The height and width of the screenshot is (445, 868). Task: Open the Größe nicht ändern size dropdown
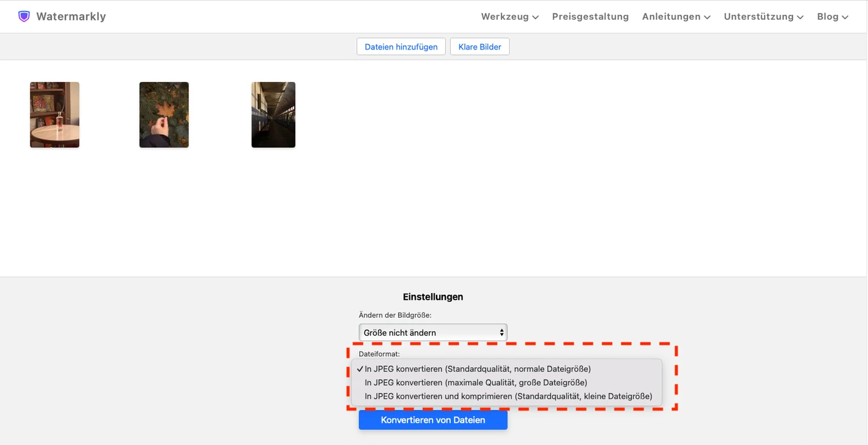[433, 333]
